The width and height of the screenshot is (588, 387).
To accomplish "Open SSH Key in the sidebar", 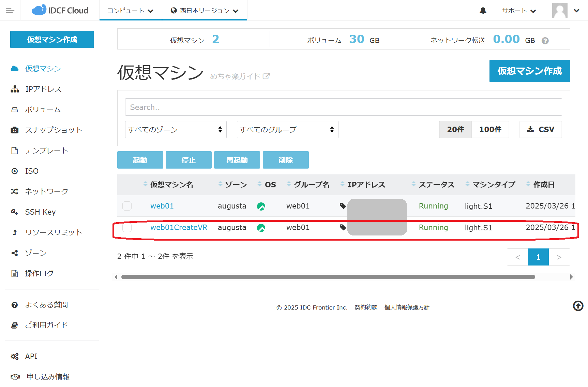I will coord(40,212).
